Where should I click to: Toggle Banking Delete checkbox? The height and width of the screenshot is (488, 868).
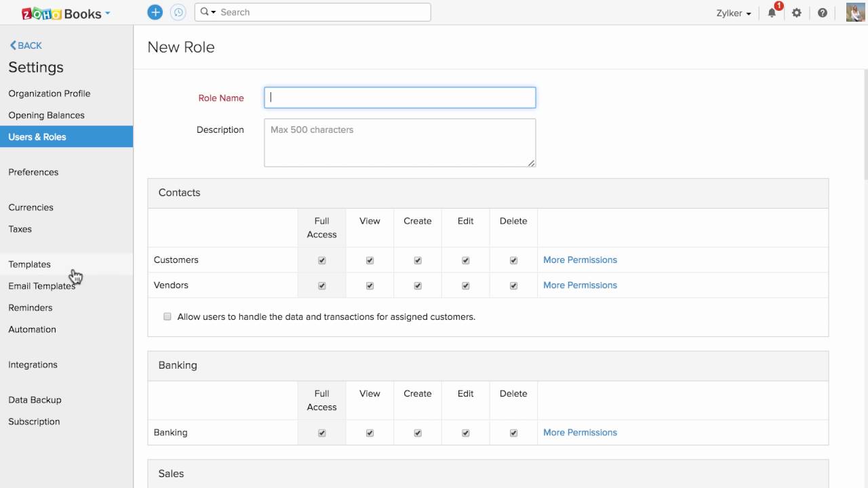click(513, 432)
